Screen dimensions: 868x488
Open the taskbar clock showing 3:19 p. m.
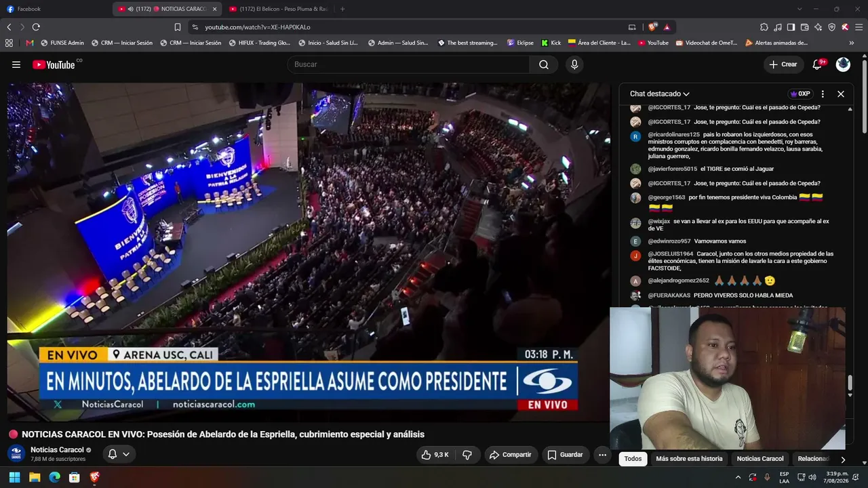click(837, 477)
